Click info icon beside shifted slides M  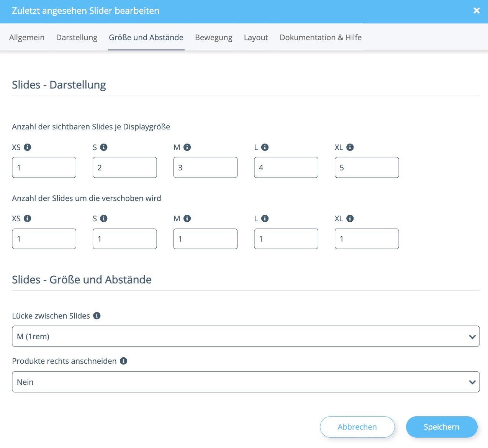(187, 218)
